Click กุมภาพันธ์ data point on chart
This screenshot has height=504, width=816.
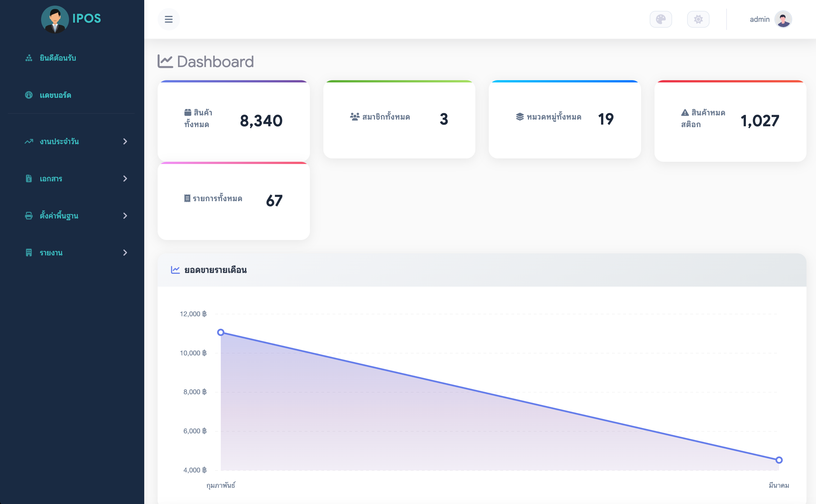tap(221, 332)
